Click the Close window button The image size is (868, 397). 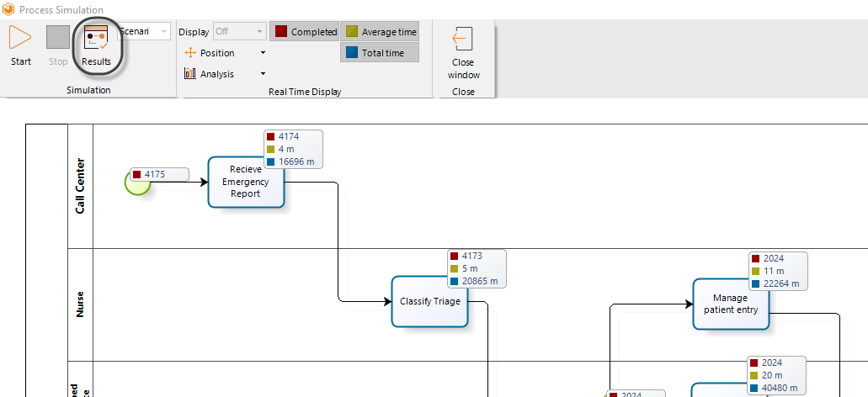point(463,53)
